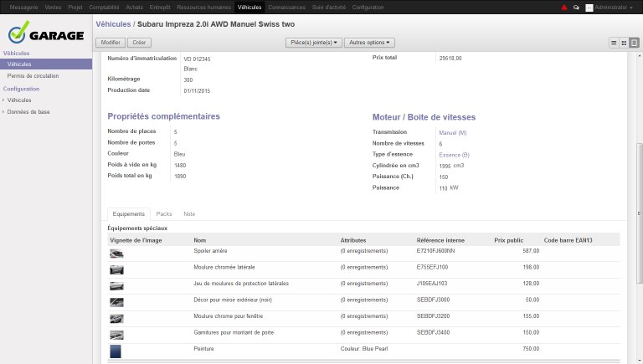
Task: Switch to the Note tab
Action: 189,214
